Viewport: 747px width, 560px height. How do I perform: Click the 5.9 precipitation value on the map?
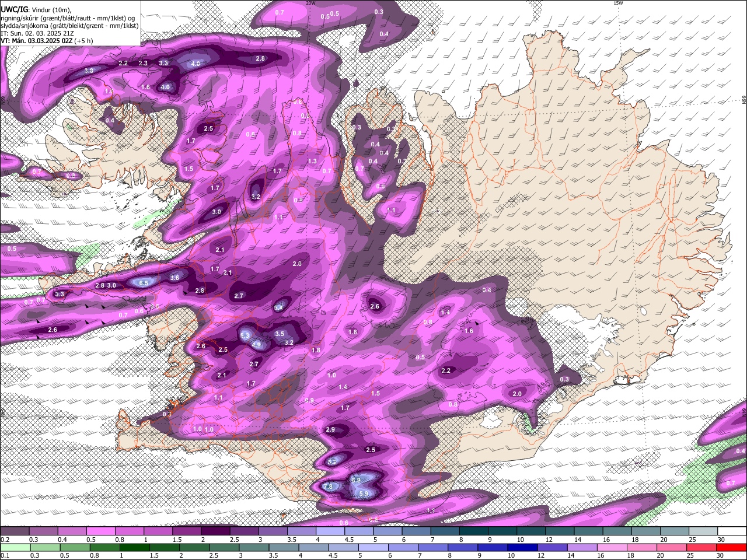(x=364, y=494)
